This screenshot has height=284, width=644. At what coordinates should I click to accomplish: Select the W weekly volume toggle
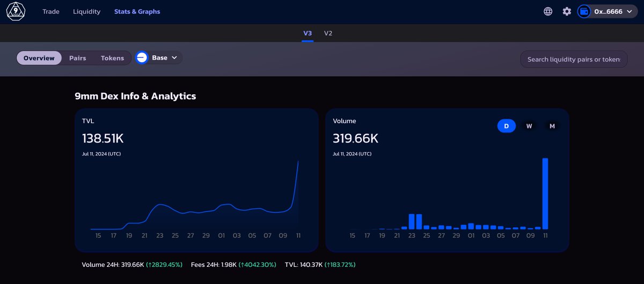[529, 126]
